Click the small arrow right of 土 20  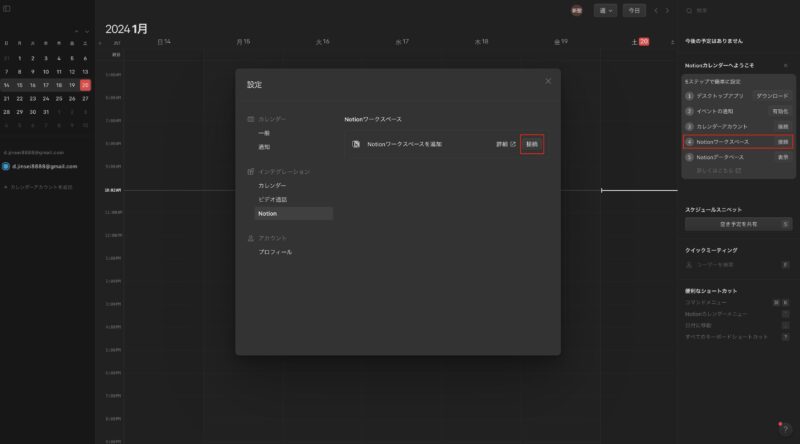pos(672,42)
